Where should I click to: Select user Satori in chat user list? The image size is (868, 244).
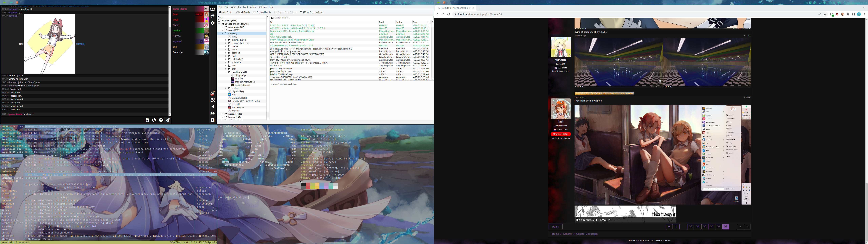[190, 25]
